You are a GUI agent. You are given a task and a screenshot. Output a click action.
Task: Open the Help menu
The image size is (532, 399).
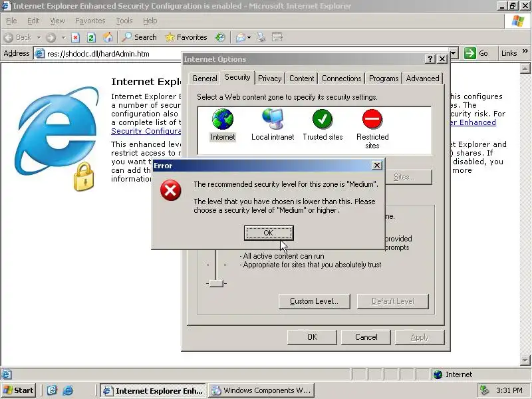tap(150, 21)
